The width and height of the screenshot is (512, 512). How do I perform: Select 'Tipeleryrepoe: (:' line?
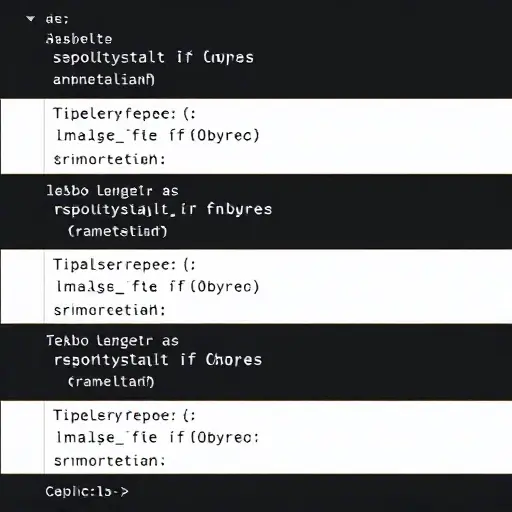(124, 416)
